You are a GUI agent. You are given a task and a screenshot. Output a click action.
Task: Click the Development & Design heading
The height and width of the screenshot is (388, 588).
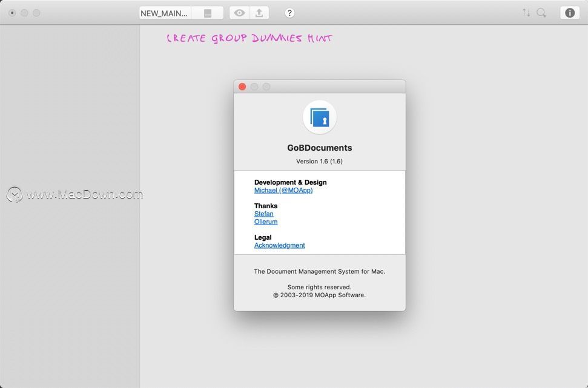pos(290,183)
